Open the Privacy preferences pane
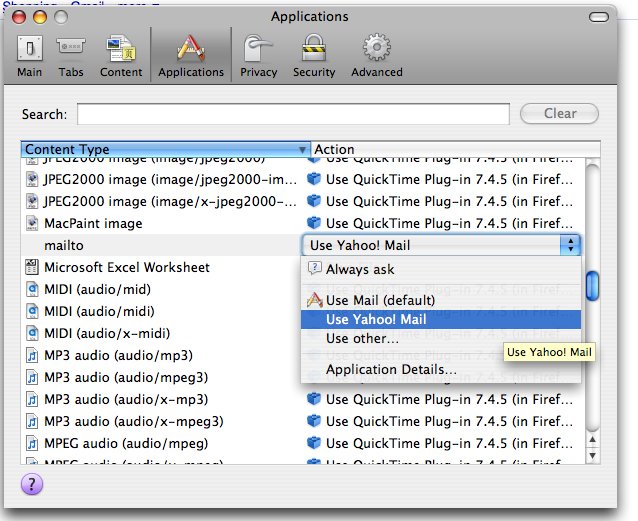638x521 pixels. 258,56
